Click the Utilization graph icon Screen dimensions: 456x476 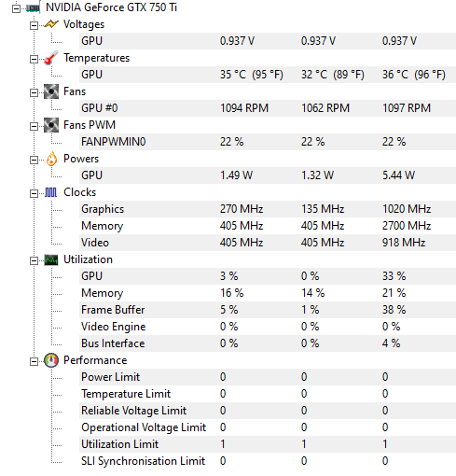(x=51, y=259)
